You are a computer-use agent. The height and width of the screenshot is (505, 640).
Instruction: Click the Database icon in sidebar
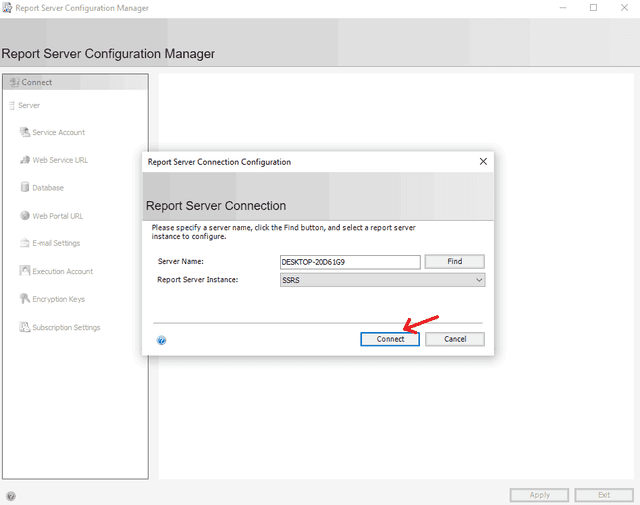25,188
